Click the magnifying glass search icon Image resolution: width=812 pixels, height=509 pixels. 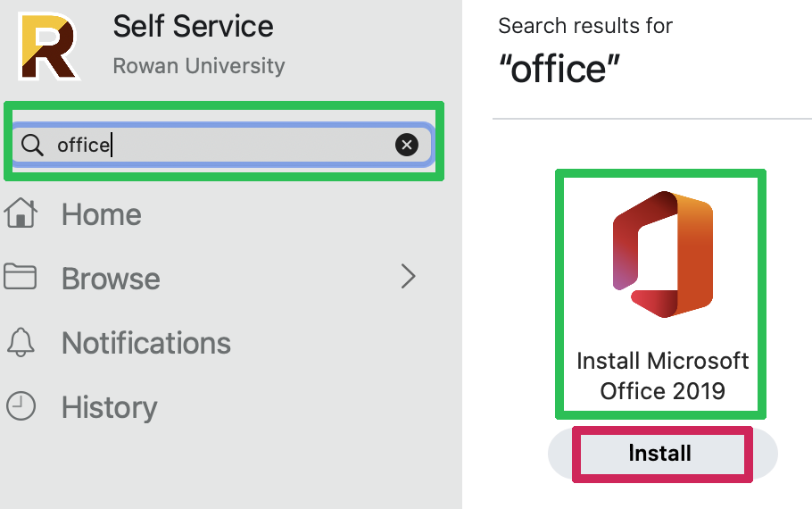(x=32, y=145)
